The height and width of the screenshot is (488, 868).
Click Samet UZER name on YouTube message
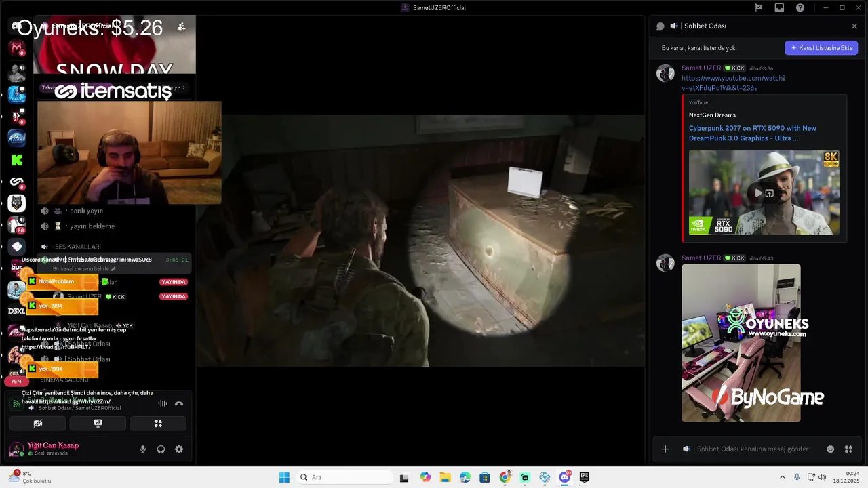[701, 68]
